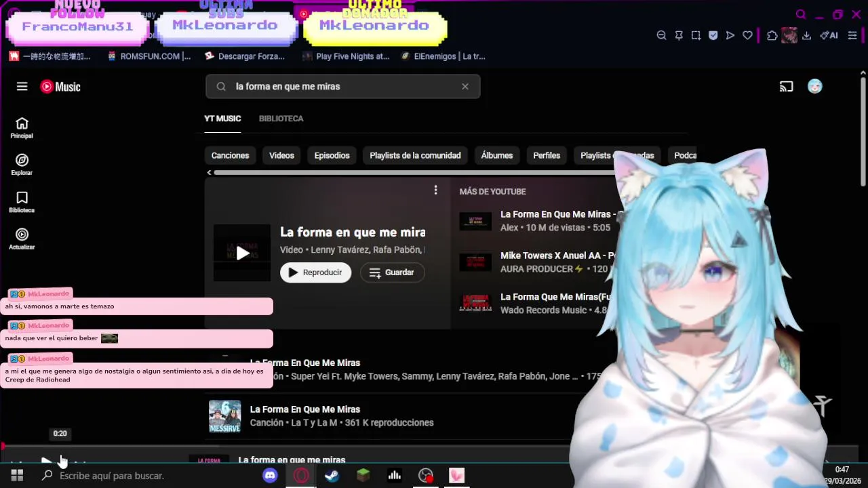Click the left arrow of the filter chips scrollbar

tap(209, 173)
